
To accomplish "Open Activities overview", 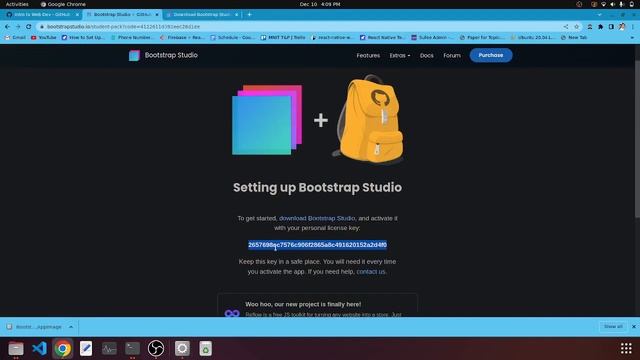I will click(17, 4).
